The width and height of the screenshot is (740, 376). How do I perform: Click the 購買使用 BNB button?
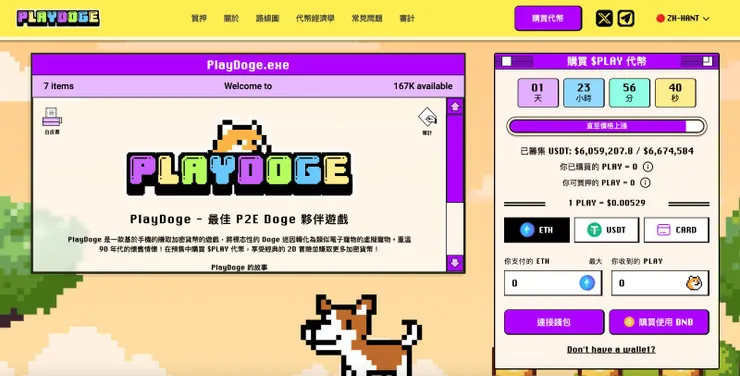(659, 322)
